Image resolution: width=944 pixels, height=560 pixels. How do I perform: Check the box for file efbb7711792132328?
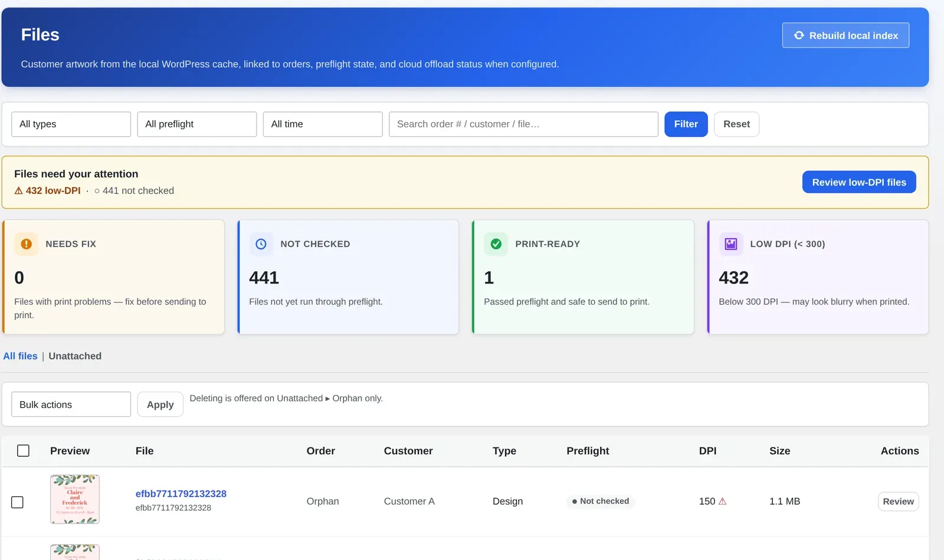pyautogui.click(x=18, y=502)
